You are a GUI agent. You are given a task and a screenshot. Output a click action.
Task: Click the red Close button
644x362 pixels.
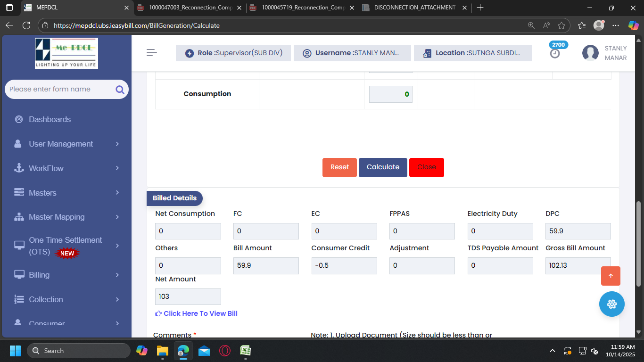(427, 167)
